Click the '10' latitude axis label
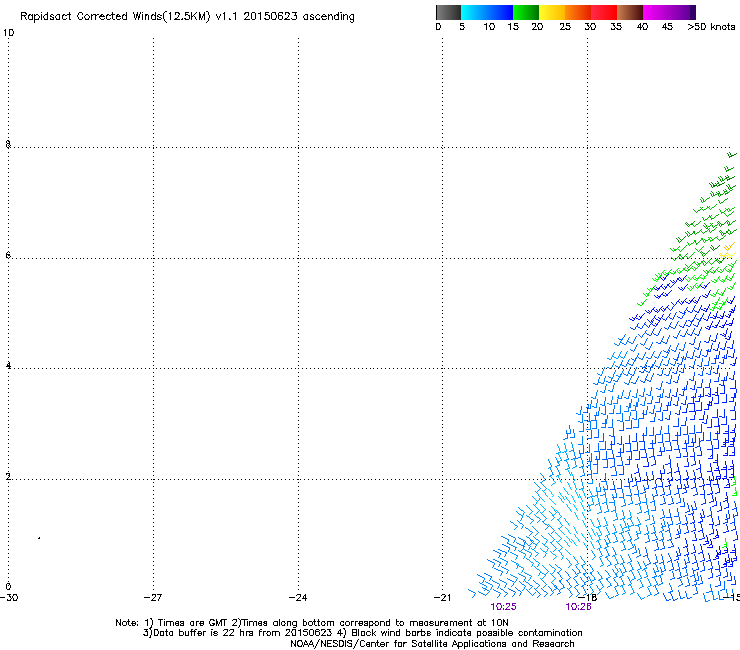 point(8,33)
